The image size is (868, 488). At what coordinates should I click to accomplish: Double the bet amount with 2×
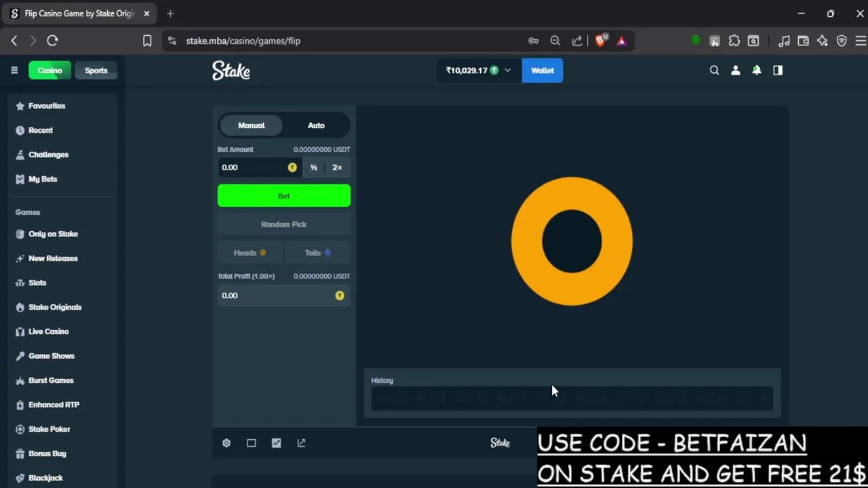(337, 167)
